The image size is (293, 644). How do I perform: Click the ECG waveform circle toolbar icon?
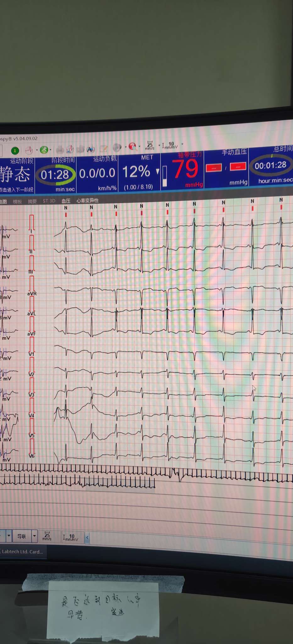(x=29, y=150)
